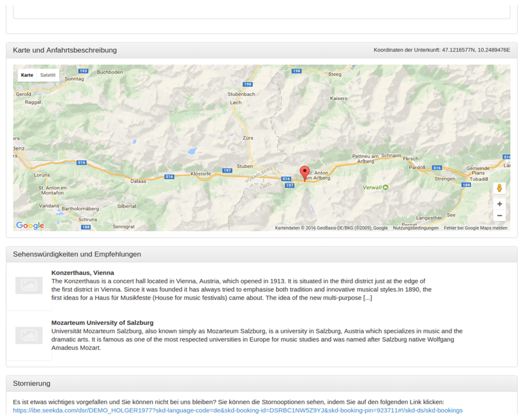Viewport: 521px width, 420px height.
Task: Switch map to Karte view
Action: tap(27, 75)
